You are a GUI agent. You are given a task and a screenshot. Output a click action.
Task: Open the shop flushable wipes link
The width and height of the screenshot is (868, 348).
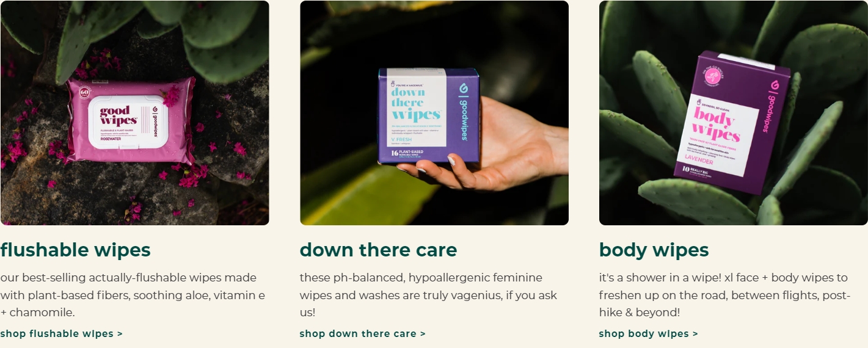(61, 333)
